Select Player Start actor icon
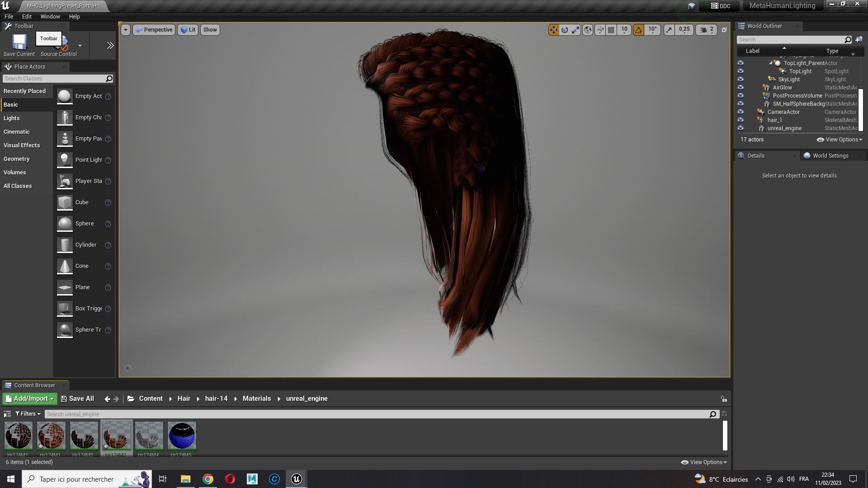This screenshot has height=488, width=868. pyautogui.click(x=65, y=181)
